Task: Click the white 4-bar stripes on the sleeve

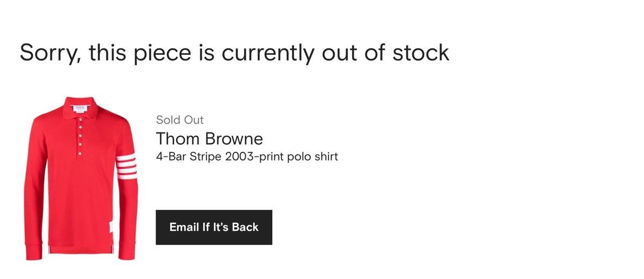Action: [x=127, y=166]
